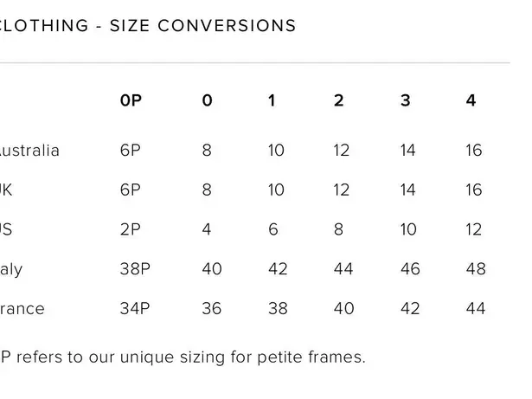Select Australia size 16 cell
The height and width of the screenshot is (399, 532).
(x=473, y=151)
